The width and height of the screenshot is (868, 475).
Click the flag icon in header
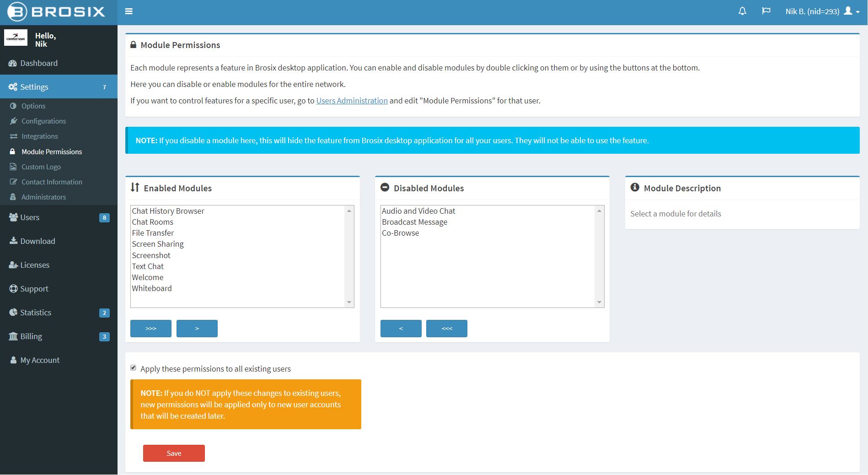coord(766,11)
